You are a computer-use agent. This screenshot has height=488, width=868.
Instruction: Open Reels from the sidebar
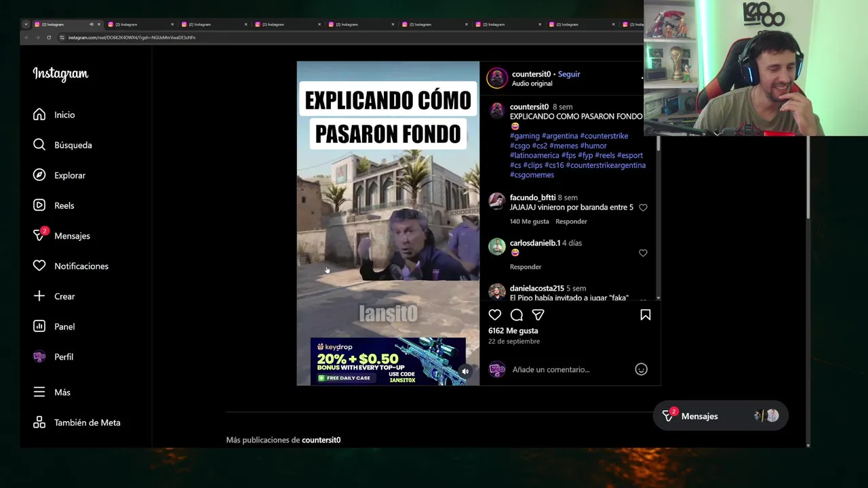pos(54,205)
